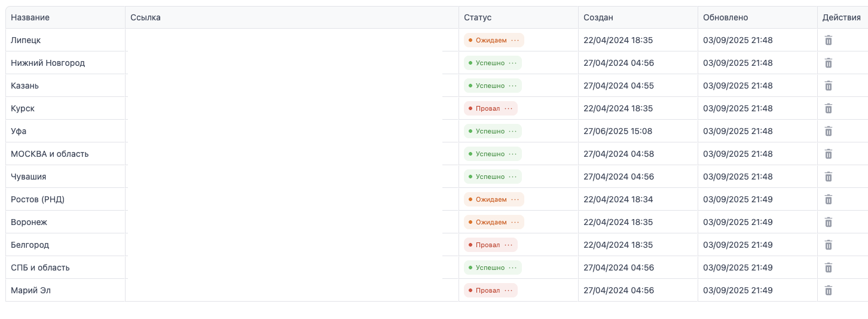Delete the Курск row

tap(829, 108)
